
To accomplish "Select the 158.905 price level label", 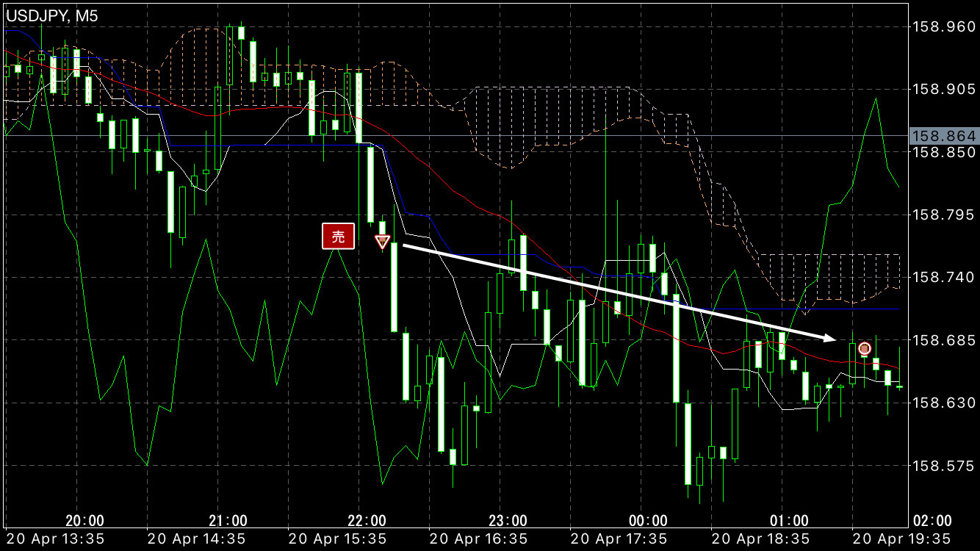I will click(943, 90).
